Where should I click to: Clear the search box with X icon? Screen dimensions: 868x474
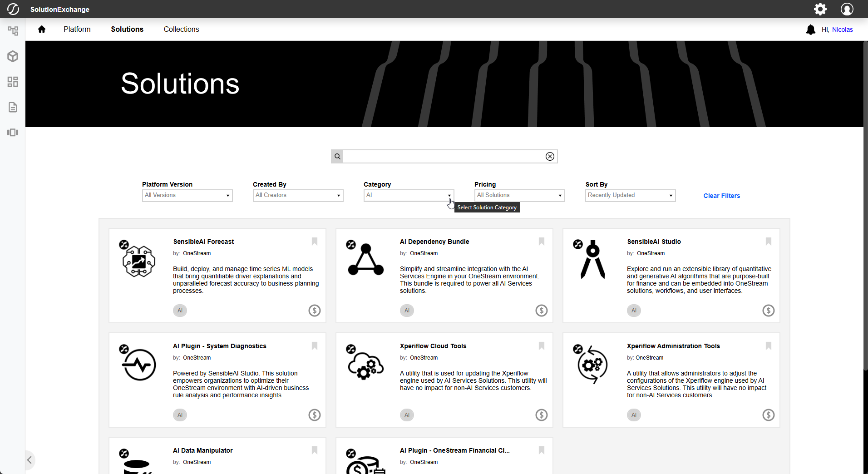coord(550,157)
